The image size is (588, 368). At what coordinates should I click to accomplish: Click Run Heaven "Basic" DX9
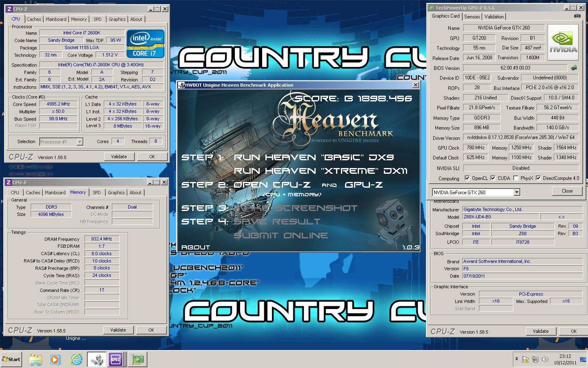tap(314, 157)
